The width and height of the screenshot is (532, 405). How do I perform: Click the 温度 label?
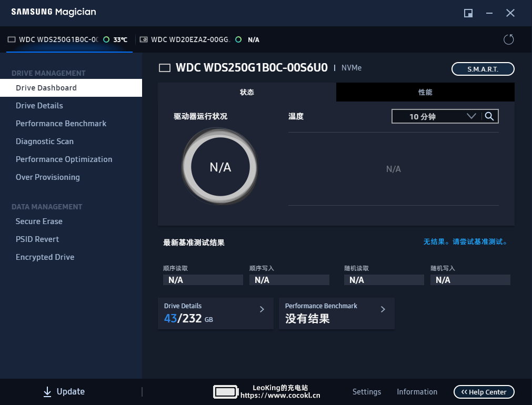point(296,116)
